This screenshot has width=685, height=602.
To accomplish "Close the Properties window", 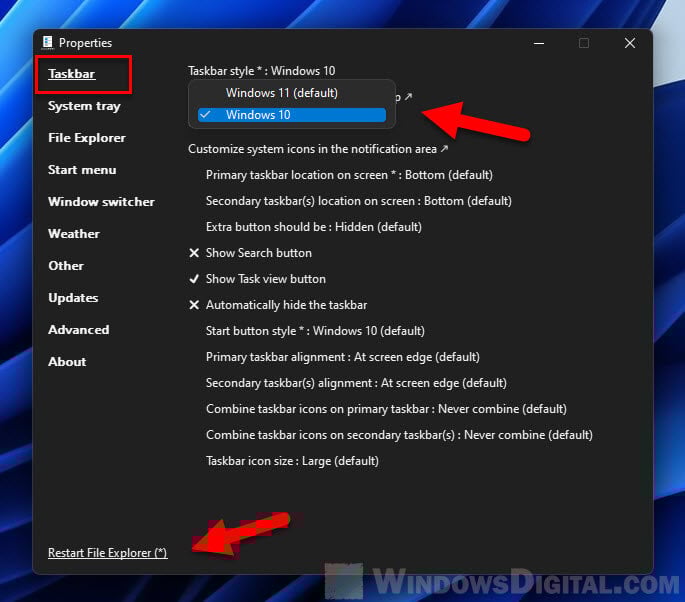I will (x=630, y=43).
